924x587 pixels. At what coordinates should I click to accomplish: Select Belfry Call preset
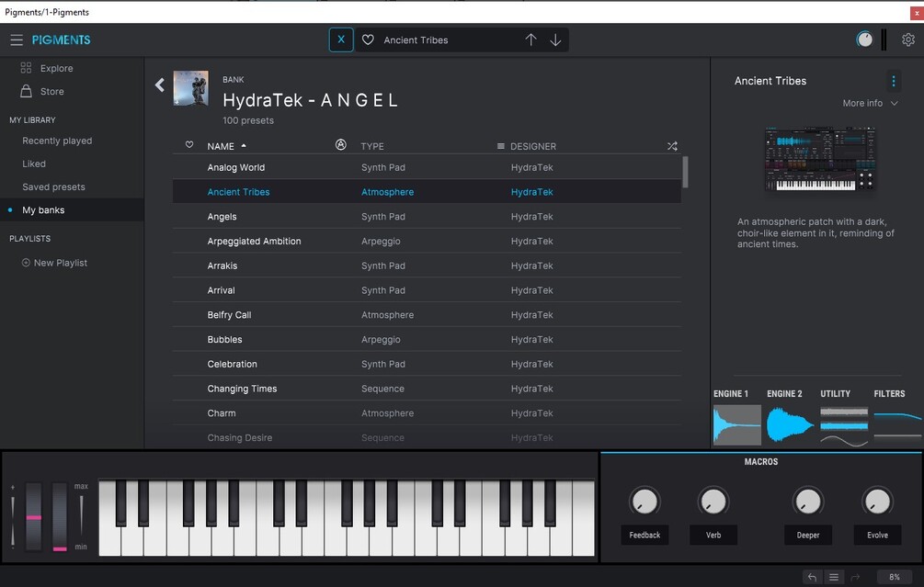[x=427, y=315]
